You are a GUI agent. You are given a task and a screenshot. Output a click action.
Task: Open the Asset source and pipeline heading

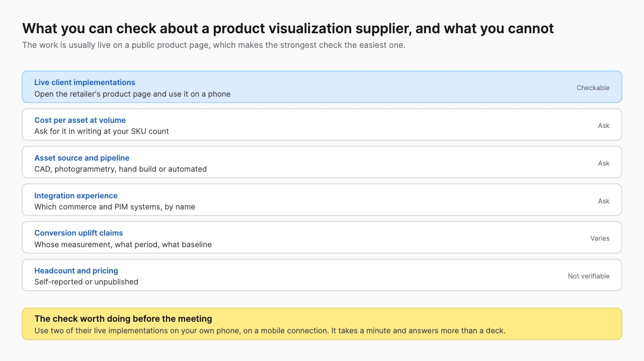point(82,158)
